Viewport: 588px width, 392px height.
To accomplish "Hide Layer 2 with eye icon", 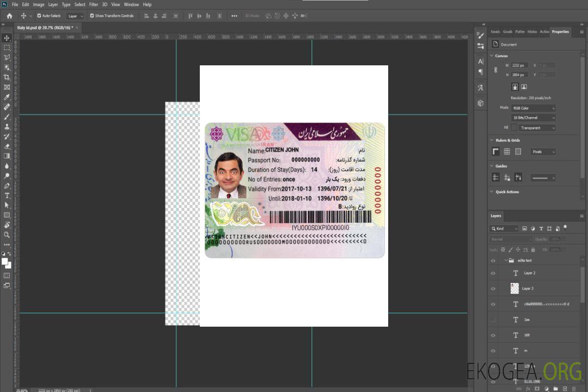I will click(493, 273).
